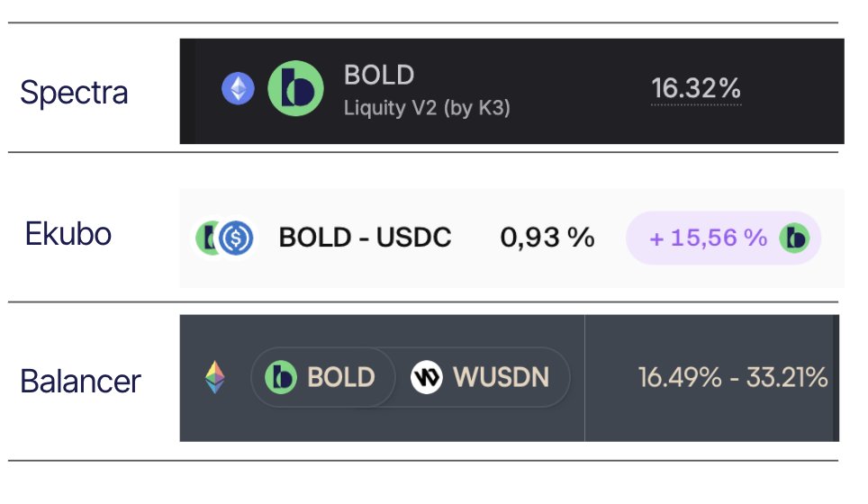The width and height of the screenshot is (868, 504).
Task: Open the BOLD - USDC pool name
Action: [365, 238]
